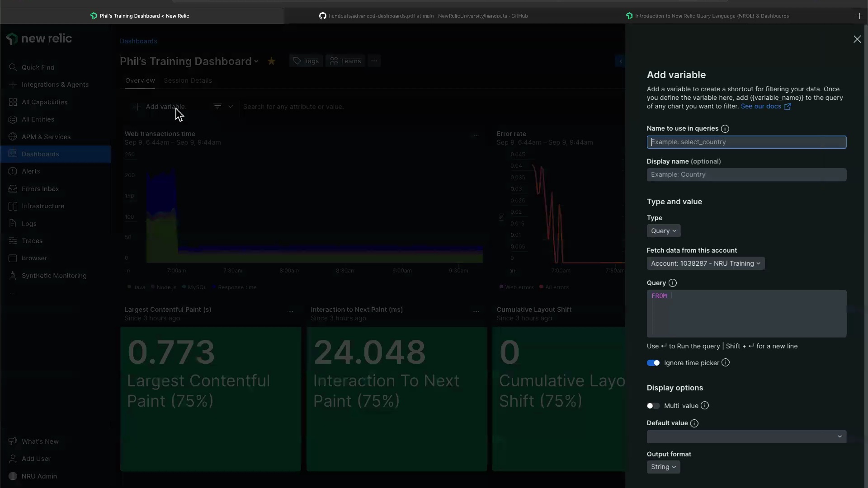Click the Tags button

tap(306, 61)
